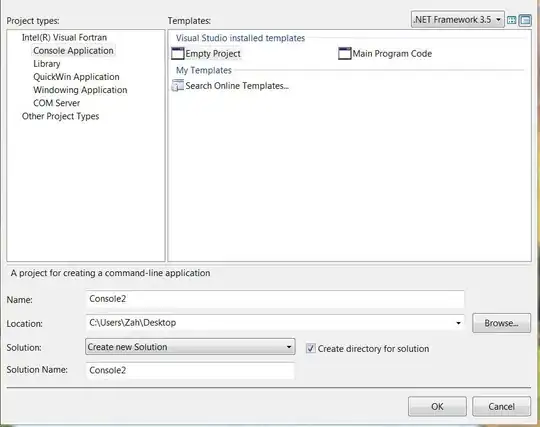The width and height of the screenshot is (540, 427).
Task: Confirm with the OK button
Action: [x=437, y=406]
